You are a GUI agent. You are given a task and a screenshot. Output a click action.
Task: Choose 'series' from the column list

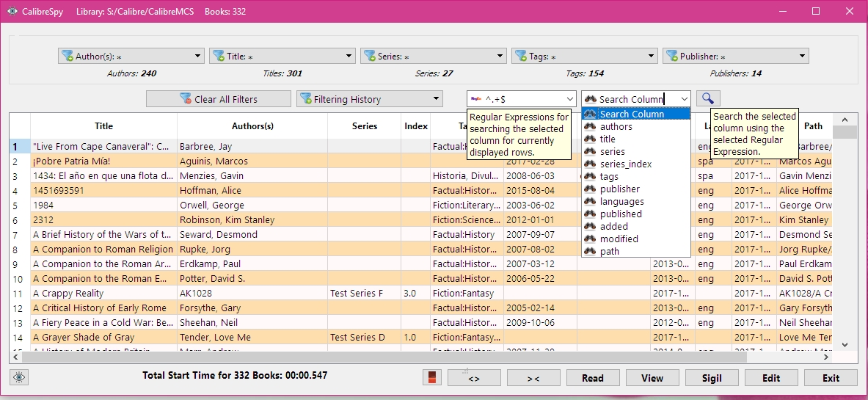pos(636,151)
